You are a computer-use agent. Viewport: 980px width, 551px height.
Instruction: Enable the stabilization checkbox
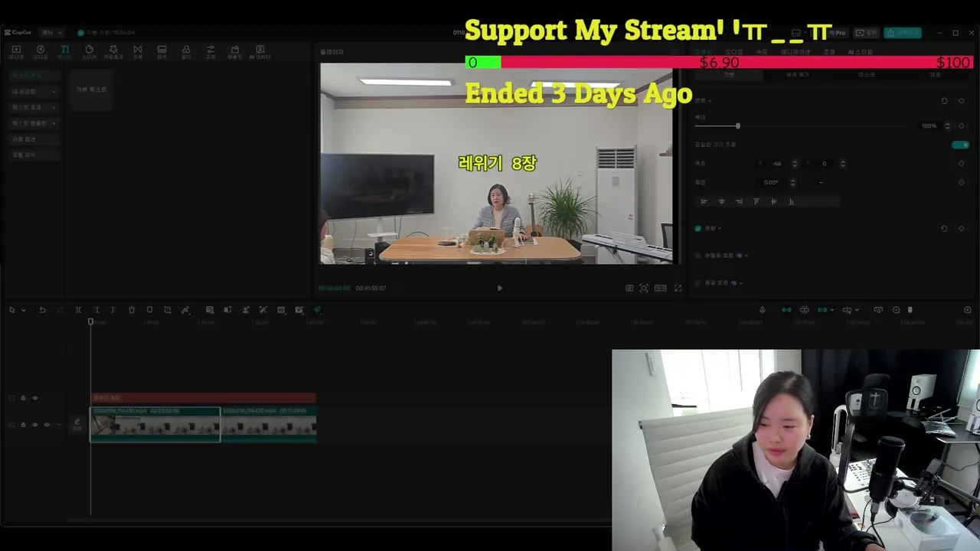697,256
